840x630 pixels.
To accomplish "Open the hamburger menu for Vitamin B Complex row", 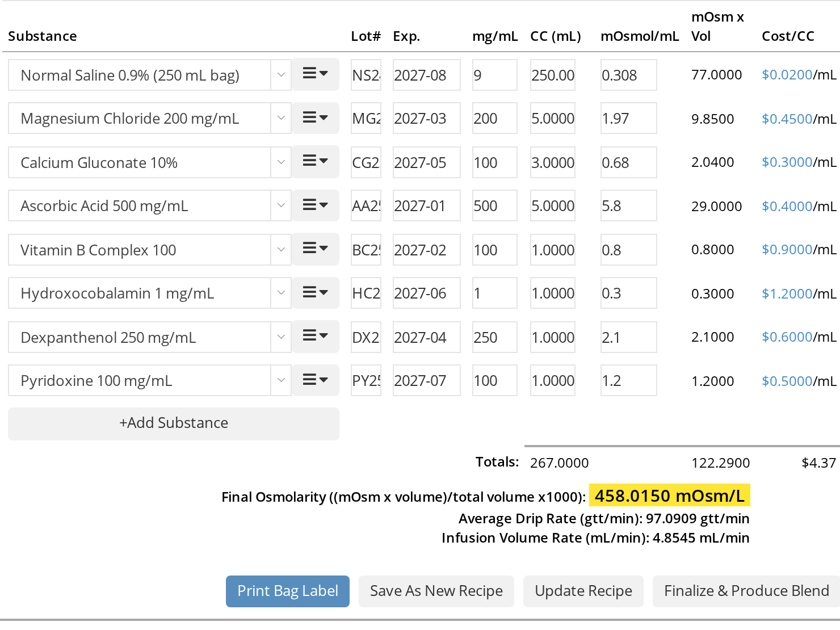I will (x=315, y=249).
